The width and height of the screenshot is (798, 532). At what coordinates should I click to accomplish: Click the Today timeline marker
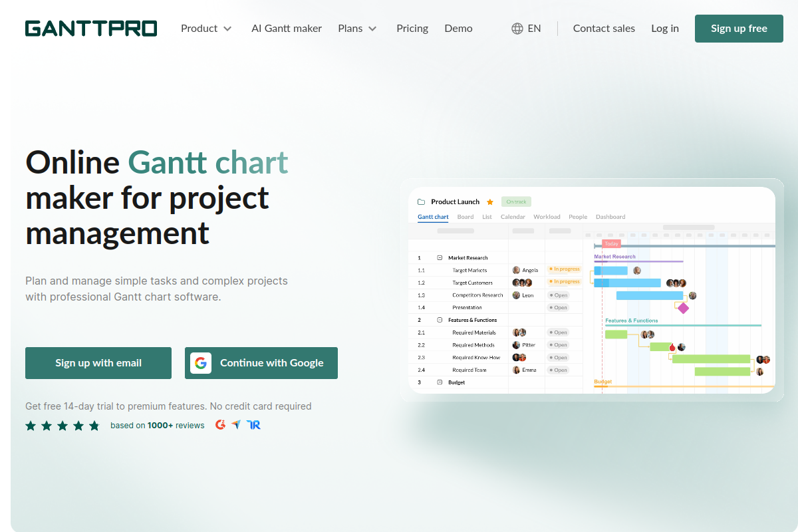611,244
